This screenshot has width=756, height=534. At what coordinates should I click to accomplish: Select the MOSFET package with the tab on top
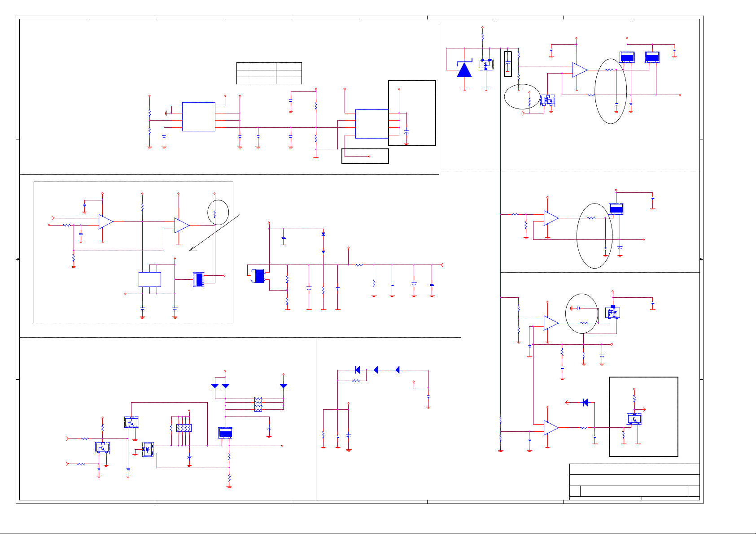(x=612, y=312)
